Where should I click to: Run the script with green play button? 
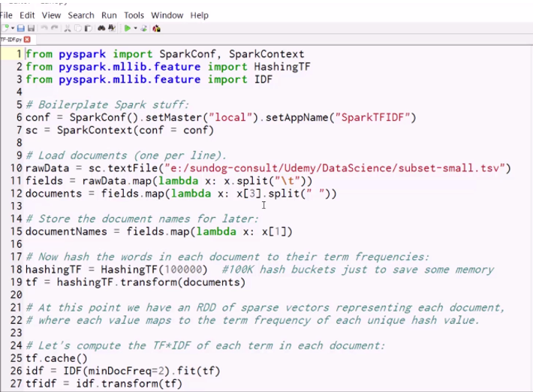(128, 29)
